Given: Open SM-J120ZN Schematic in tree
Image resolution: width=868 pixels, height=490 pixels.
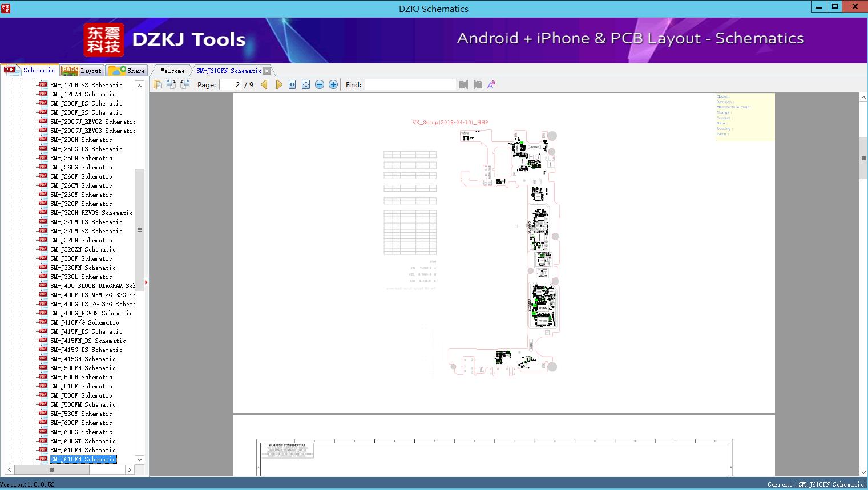Looking at the screenshot, I should click(83, 94).
